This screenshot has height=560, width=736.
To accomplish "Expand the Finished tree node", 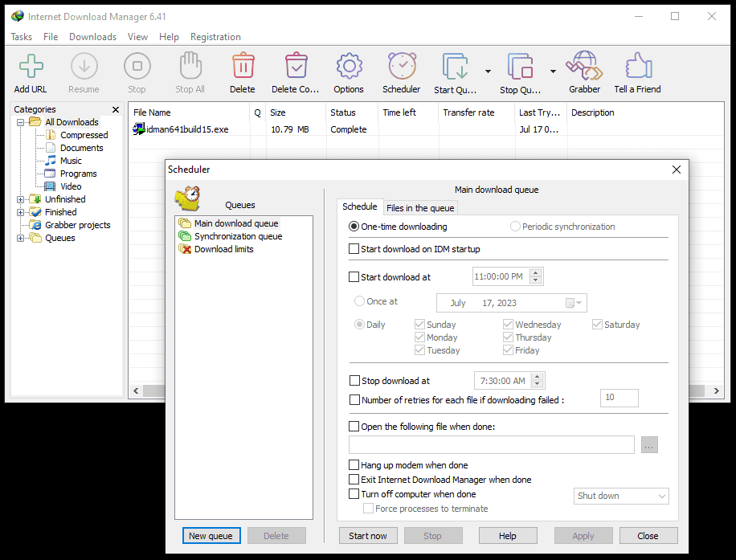I will click(21, 212).
